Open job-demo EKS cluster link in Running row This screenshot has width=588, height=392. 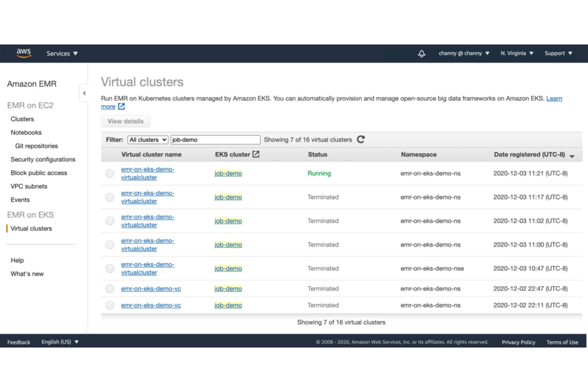click(x=228, y=174)
